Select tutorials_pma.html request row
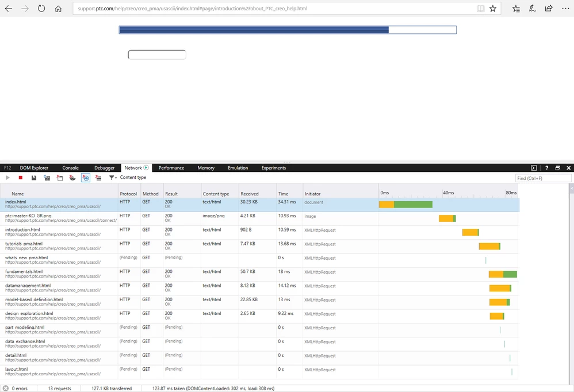Screen dimensions: 574x392 tap(259, 247)
